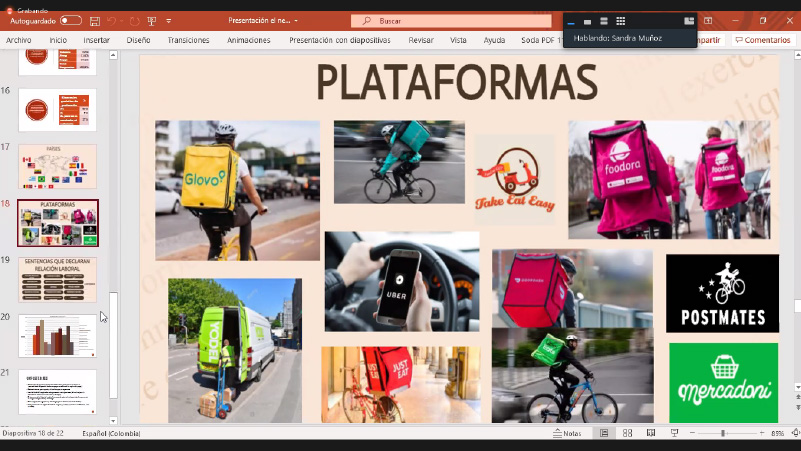Open the Revisar tab

pyautogui.click(x=421, y=40)
